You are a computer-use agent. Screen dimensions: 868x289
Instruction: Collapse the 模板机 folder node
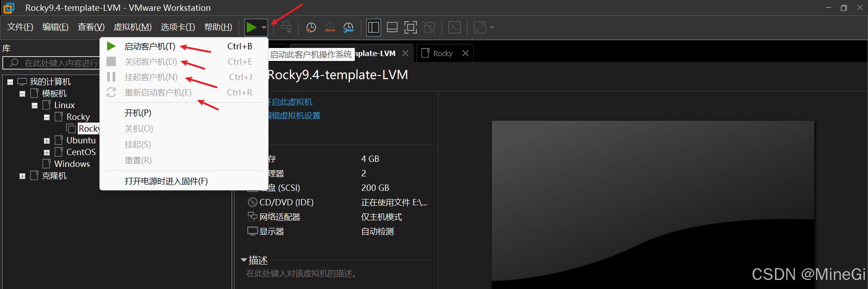coord(22,94)
